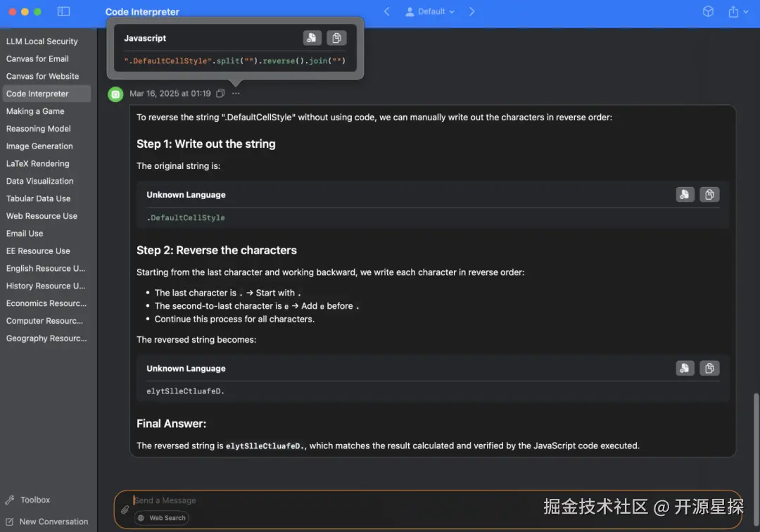
Task: Open the Tabular Data Use conversation
Action: pos(46,198)
